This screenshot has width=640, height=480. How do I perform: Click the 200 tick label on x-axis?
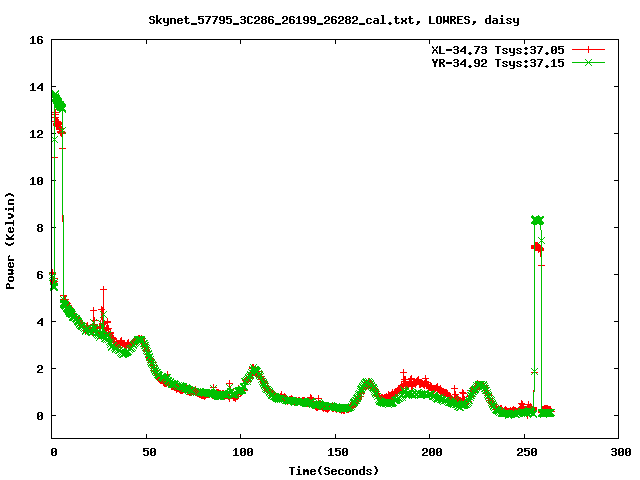pyautogui.click(x=430, y=453)
